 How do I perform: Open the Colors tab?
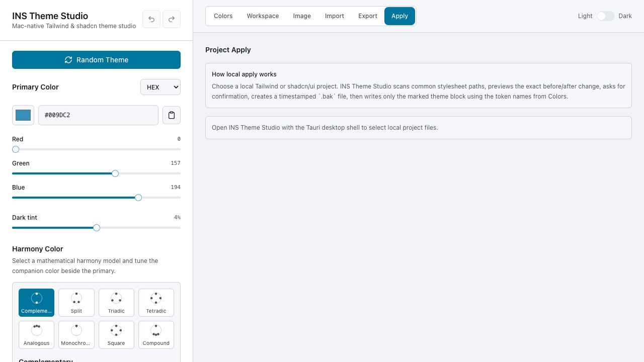[223, 16]
